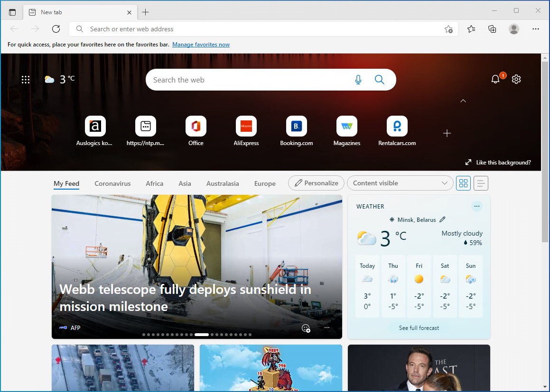This screenshot has width=550, height=392.
Task: Expand the Content visible dropdown
Action: click(400, 183)
